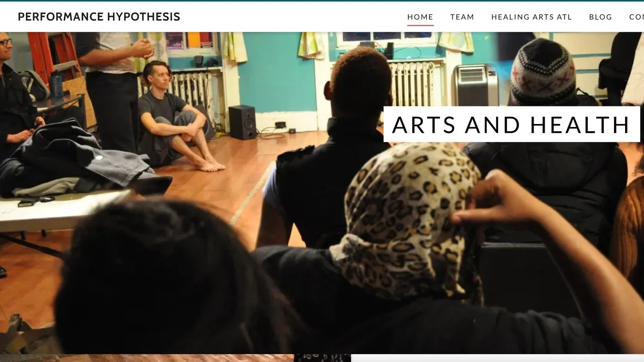Click the person sitting on the floor

coord(176,118)
